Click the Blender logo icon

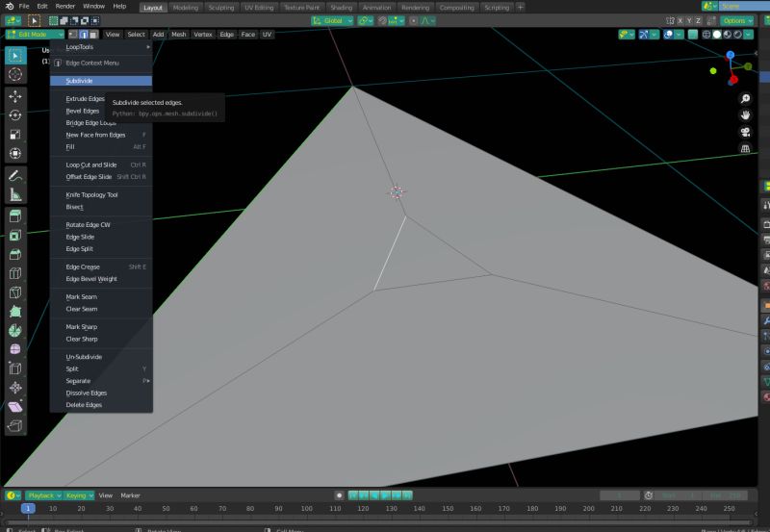9,7
